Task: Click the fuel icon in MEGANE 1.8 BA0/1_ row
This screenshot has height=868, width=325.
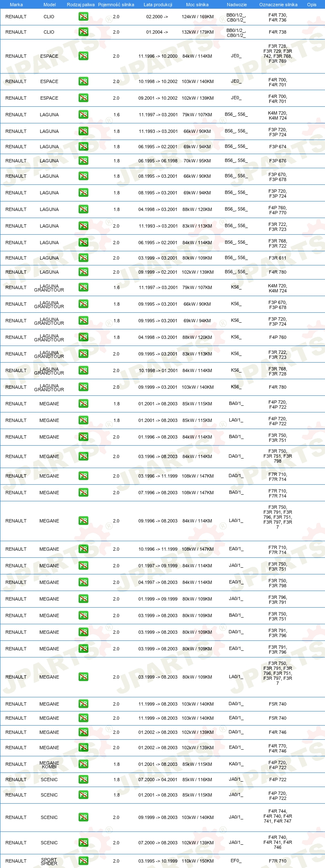Action: click(x=83, y=404)
